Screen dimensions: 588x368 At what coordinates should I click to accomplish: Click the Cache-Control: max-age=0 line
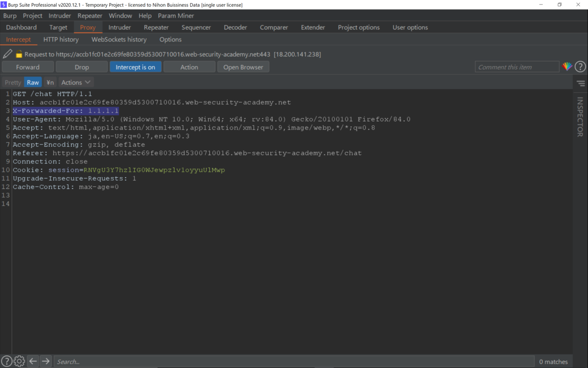(66, 187)
